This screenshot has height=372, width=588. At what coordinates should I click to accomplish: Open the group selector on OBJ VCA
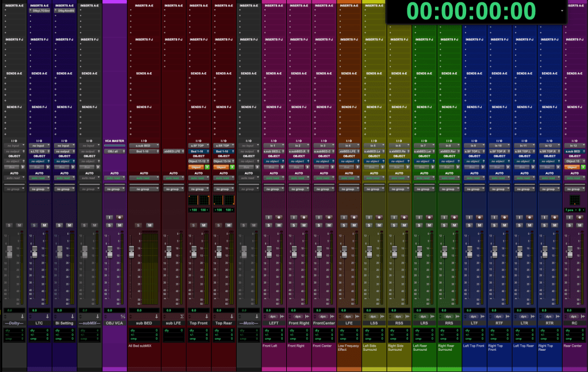pyautogui.click(x=114, y=189)
